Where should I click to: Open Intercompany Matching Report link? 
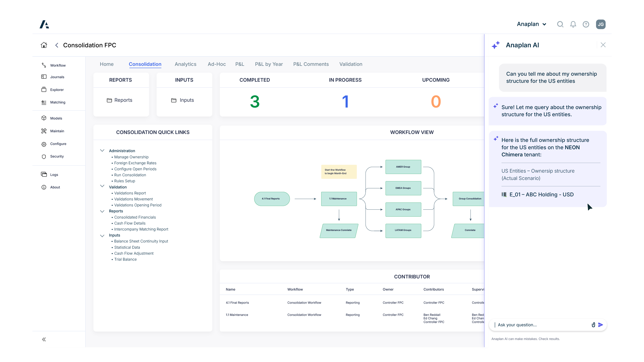coord(141,229)
